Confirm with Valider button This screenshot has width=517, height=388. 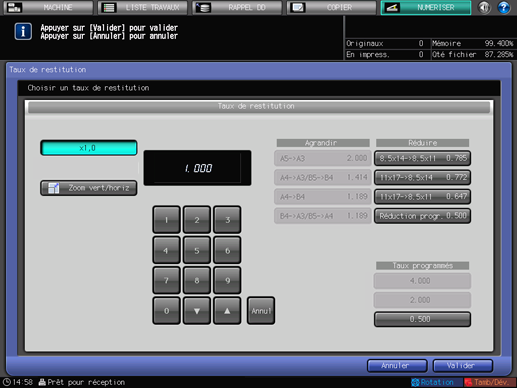[463, 366]
